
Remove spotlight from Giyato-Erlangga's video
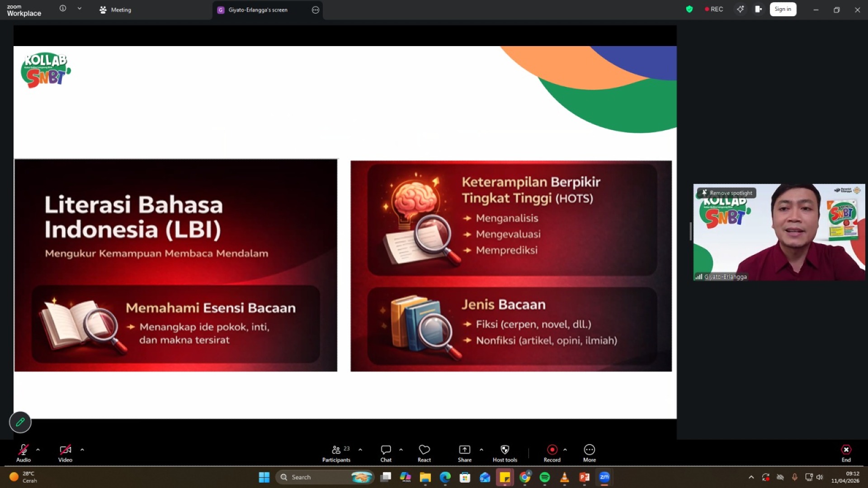click(x=726, y=193)
